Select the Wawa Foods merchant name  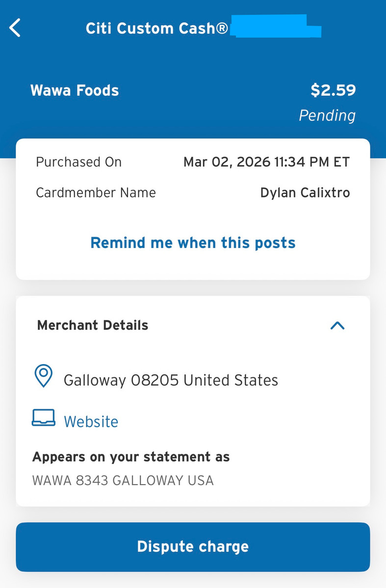coord(75,91)
